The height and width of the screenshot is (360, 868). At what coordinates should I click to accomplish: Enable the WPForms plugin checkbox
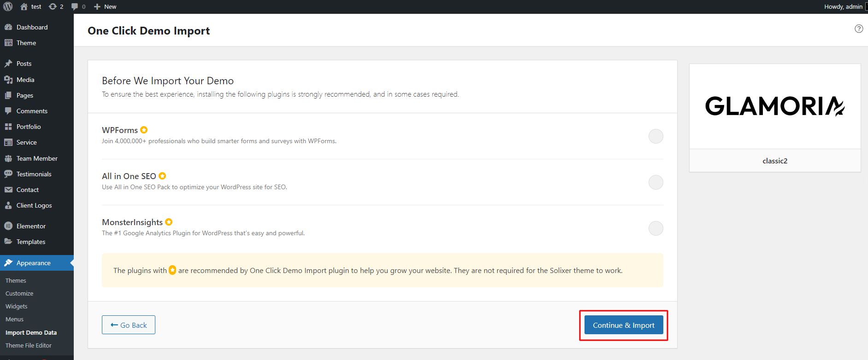(x=656, y=136)
